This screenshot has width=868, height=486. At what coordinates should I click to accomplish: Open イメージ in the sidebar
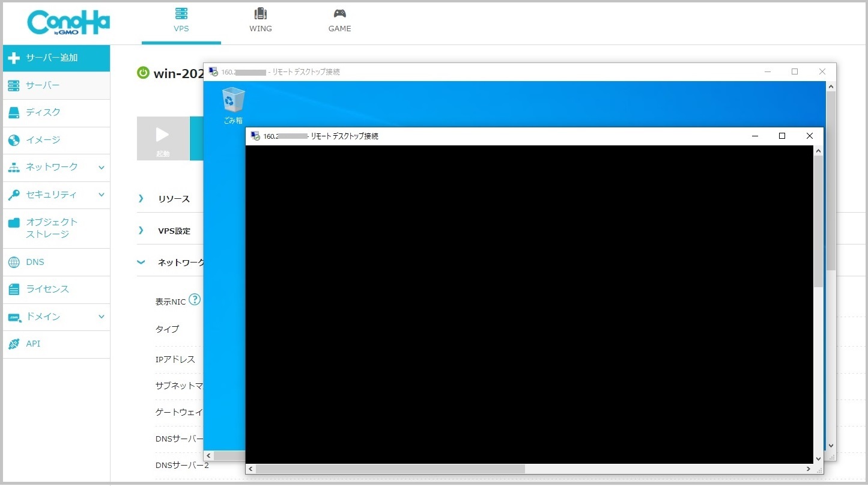tap(56, 141)
